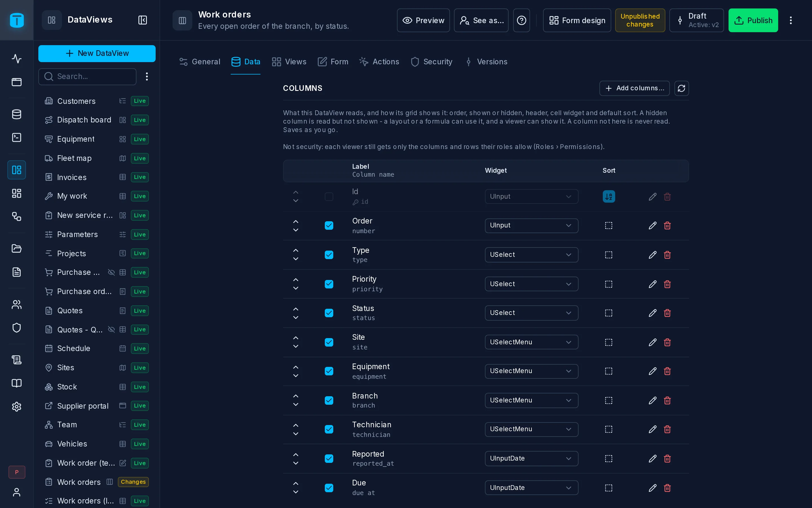This screenshot has height=508, width=812.
Task: Edit the Type column with pencil icon
Action: [653, 255]
